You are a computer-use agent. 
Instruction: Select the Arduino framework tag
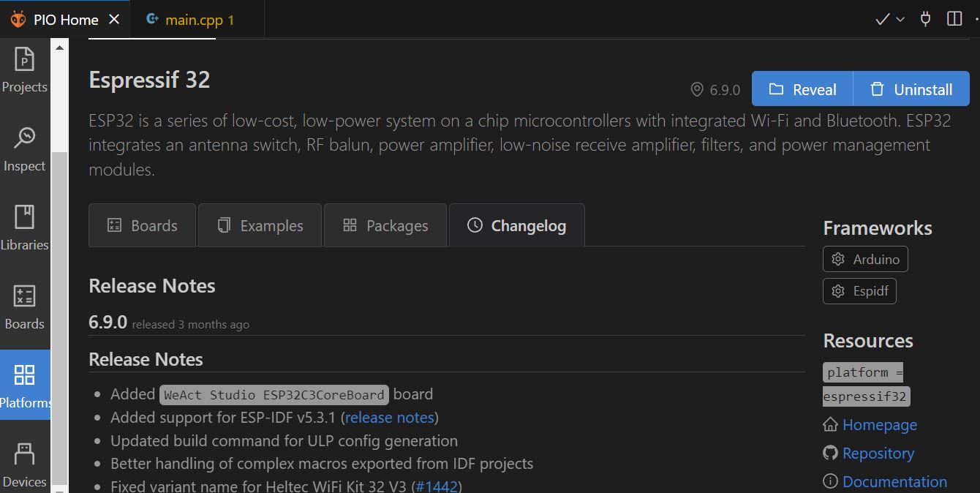pyautogui.click(x=866, y=259)
